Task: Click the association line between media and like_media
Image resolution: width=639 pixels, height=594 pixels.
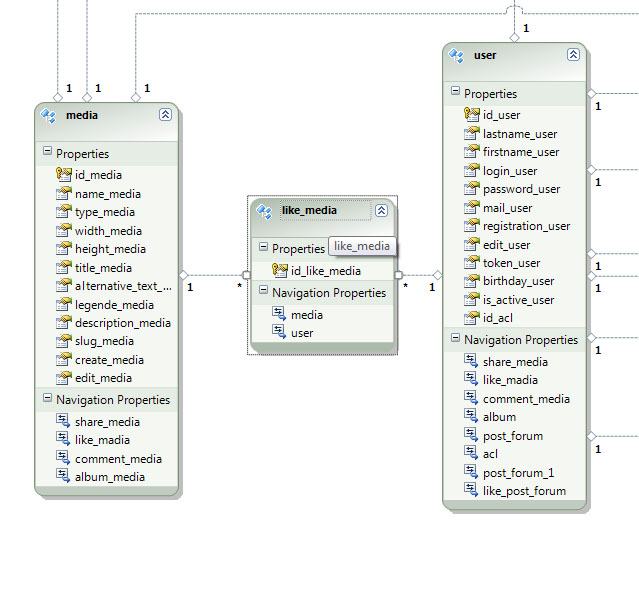Action: 215,274
